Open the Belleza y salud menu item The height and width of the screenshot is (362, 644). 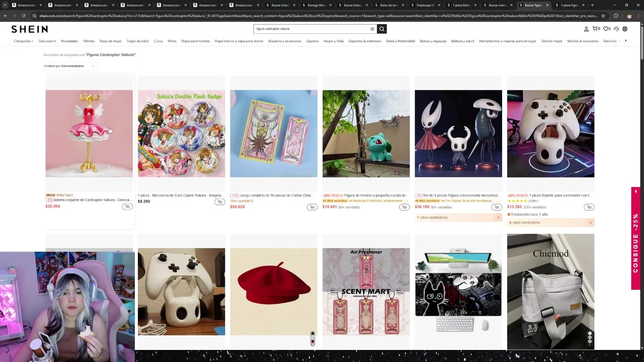(x=462, y=41)
